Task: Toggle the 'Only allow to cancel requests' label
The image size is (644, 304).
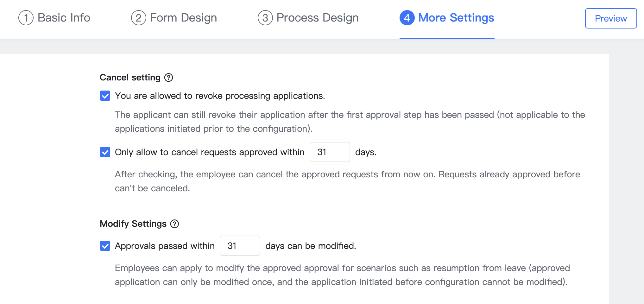Action: coord(210,152)
